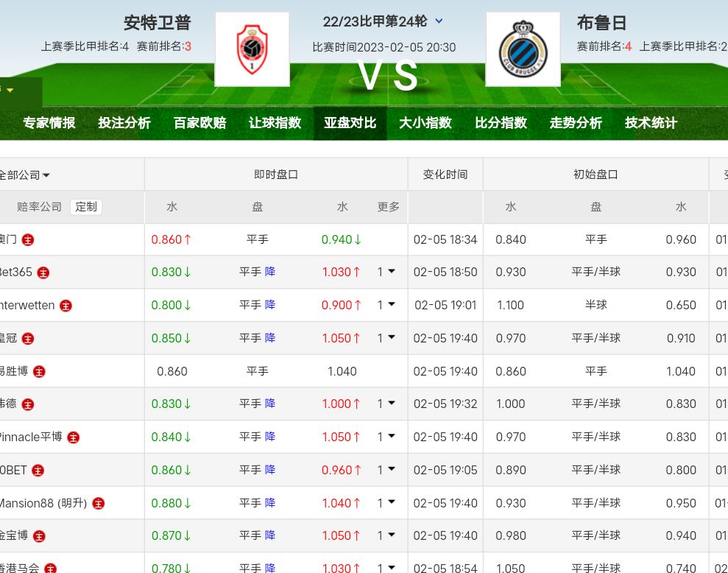Screen dimensions: 728x573
Task: Switch to the 大小指数 tab
Action: point(425,123)
